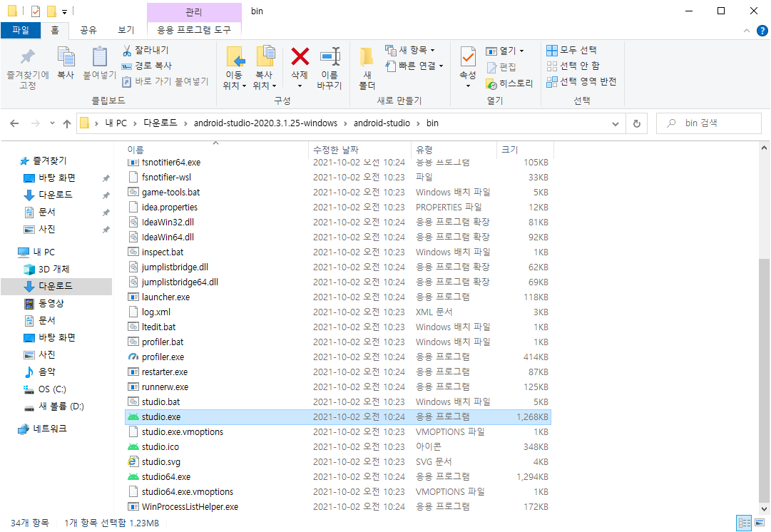Select the studio.exe Android icon
This screenshot has height=532, width=771.
point(133,417)
